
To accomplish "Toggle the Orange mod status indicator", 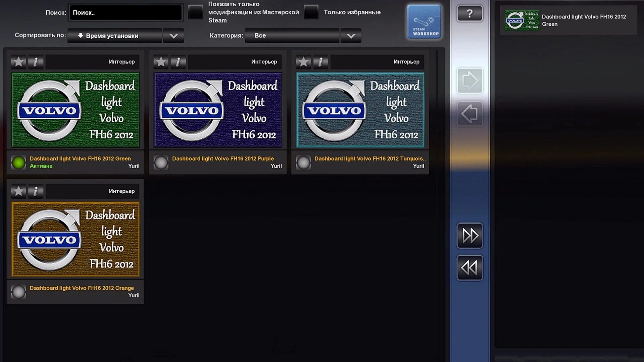I will click(x=18, y=292).
